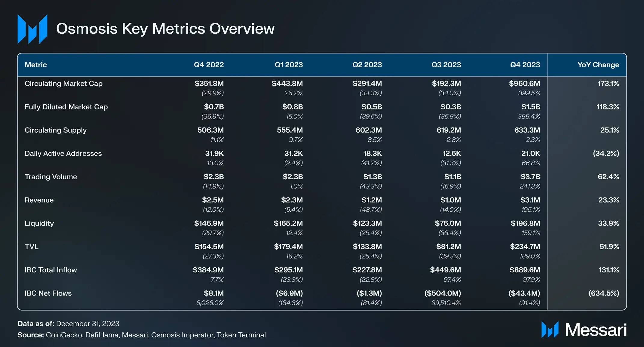This screenshot has height=347, width=644.
Task: Select the 'Circulating Market Cap' row label
Action: 64,84
